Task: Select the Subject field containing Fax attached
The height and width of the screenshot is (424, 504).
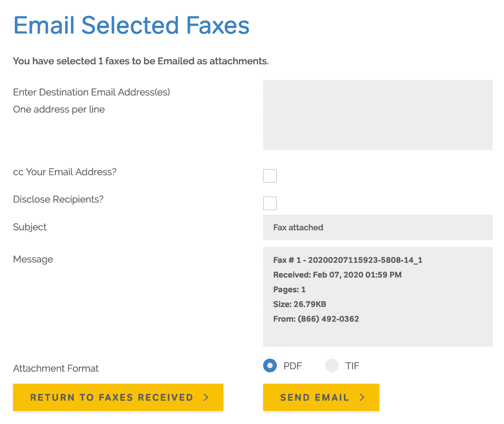Action: tap(377, 227)
